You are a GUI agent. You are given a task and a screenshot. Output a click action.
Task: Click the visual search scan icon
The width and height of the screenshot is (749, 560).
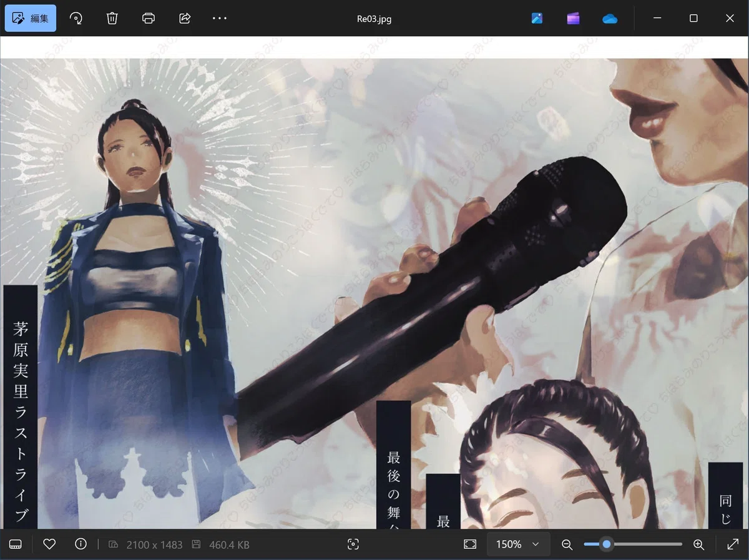tap(353, 544)
